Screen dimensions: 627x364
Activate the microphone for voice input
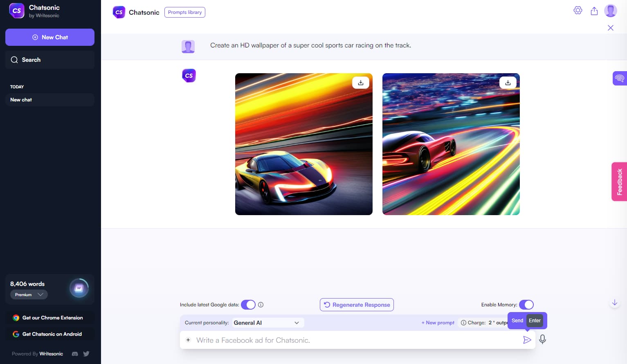point(542,339)
